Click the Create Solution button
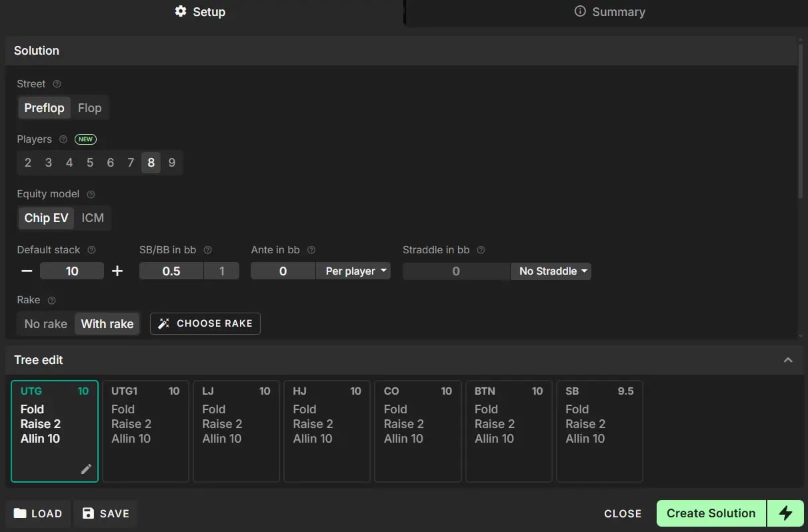The width and height of the screenshot is (808, 532). [x=711, y=513]
